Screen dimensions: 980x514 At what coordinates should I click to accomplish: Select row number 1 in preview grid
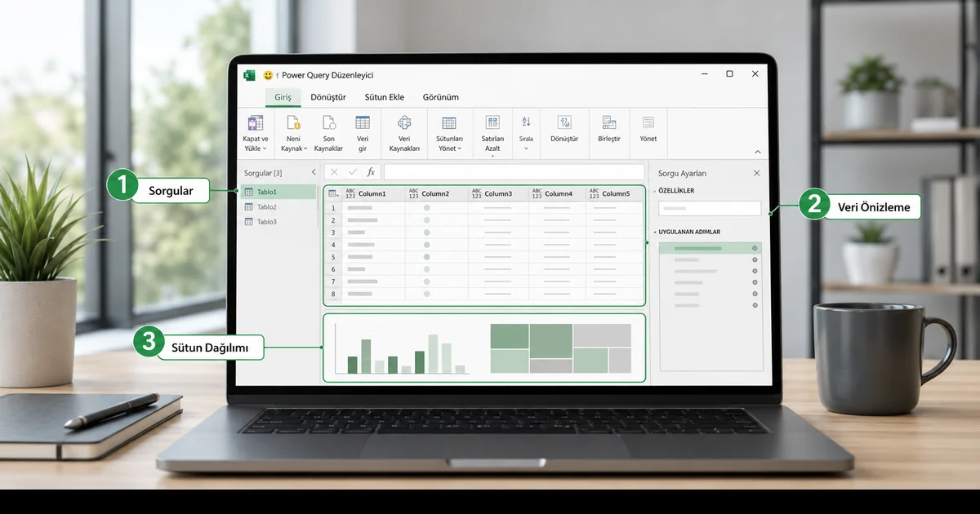333,208
